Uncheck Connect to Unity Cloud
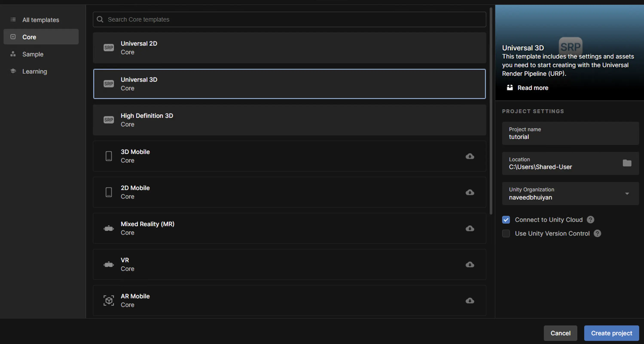The image size is (644, 344). point(506,220)
